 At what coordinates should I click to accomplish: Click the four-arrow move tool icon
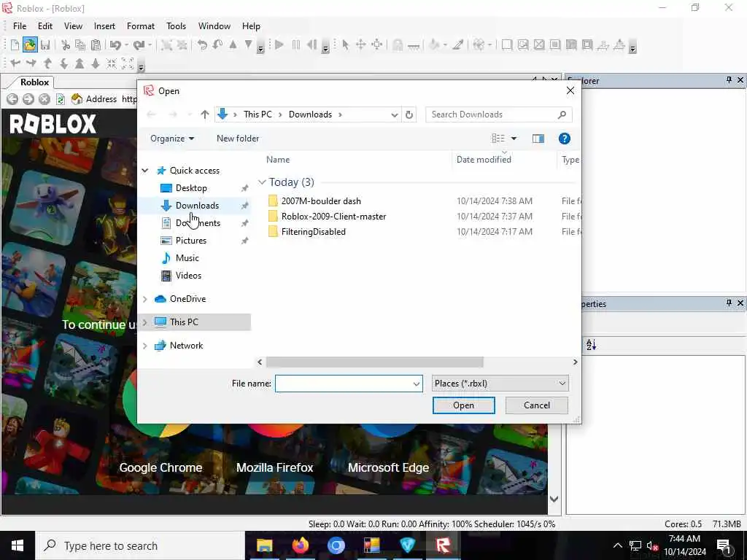(x=360, y=45)
